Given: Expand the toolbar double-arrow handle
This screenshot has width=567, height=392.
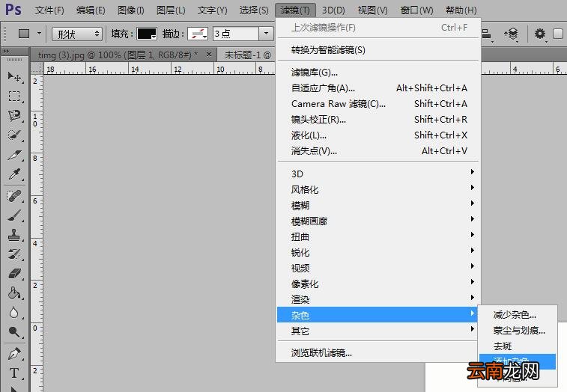Looking at the screenshot, I should [x=6, y=52].
